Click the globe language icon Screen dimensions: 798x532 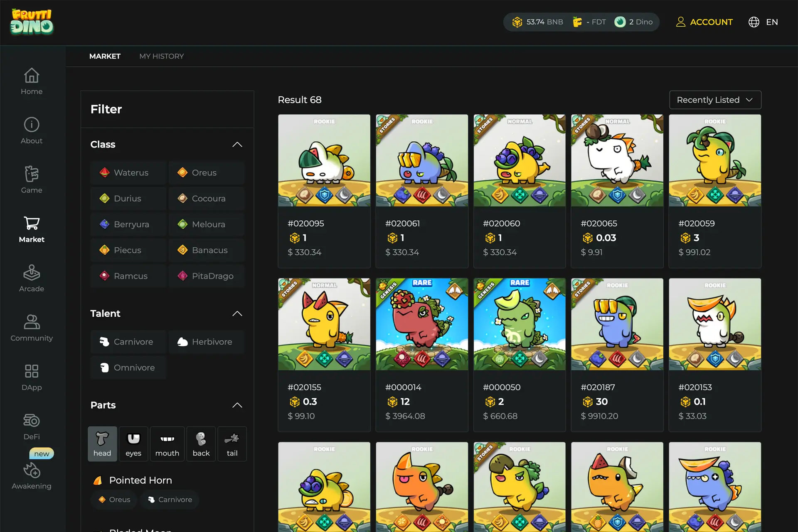pyautogui.click(x=754, y=22)
